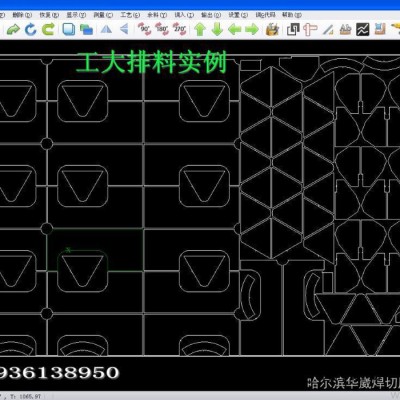Screen dimensions: 400x400
Task: Open the 输出(O) output menu
Action: coord(211,15)
